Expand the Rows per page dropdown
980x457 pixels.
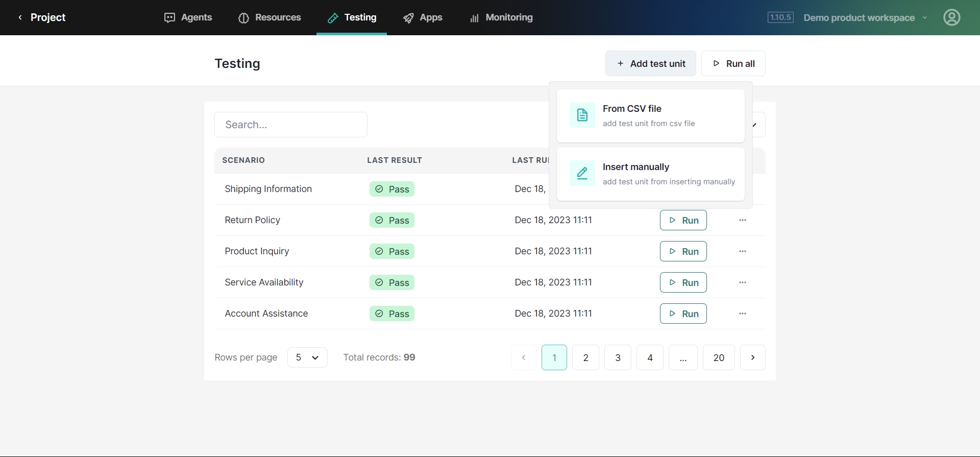[x=307, y=357]
